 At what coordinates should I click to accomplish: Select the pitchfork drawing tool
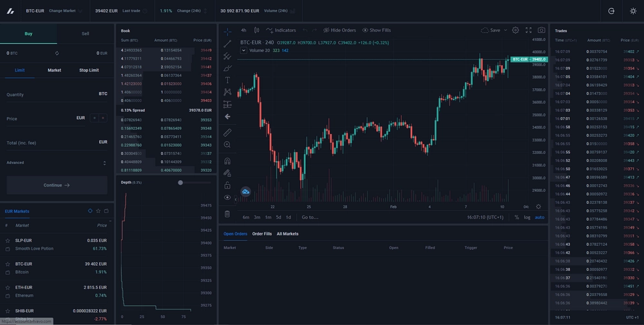(227, 56)
